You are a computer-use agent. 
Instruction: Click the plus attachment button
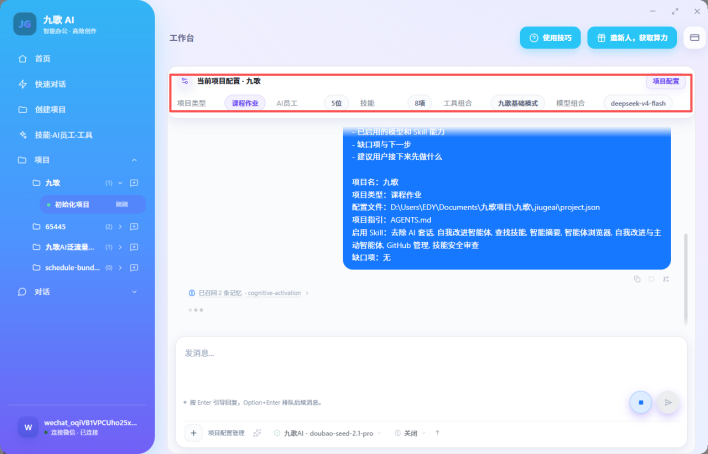pyautogui.click(x=194, y=433)
